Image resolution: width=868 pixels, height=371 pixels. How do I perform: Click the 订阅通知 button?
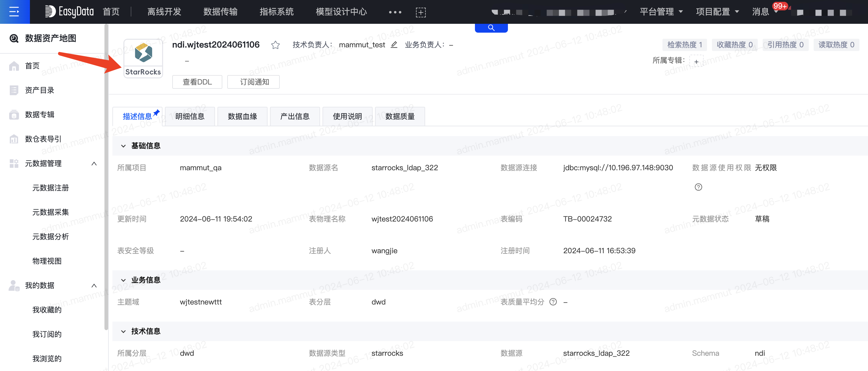pyautogui.click(x=253, y=82)
